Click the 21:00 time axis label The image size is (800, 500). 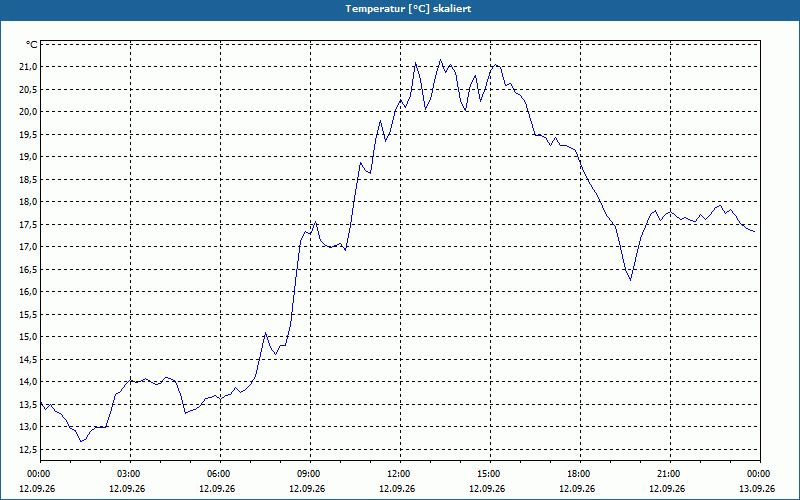[667, 474]
